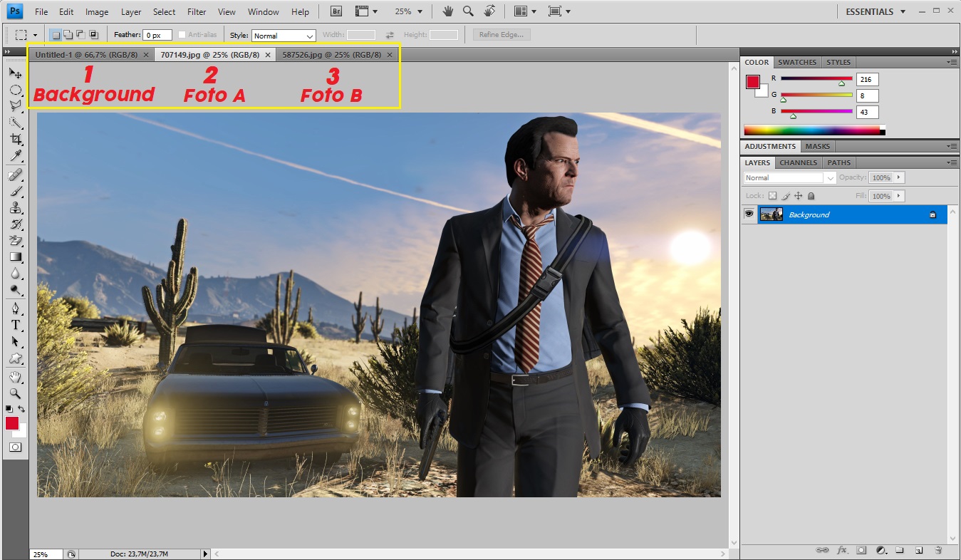Screen dimensions: 961x560
Task: Choose Intersect with selection mode
Action: [93, 35]
